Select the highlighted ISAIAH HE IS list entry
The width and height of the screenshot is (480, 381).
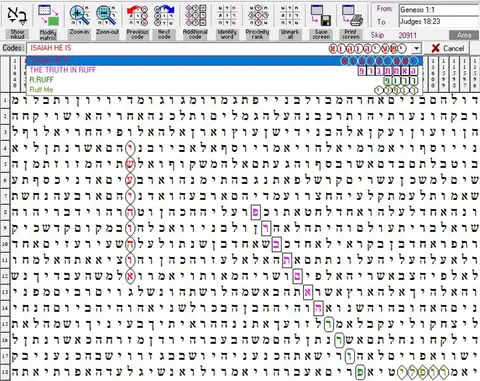click(x=224, y=61)
